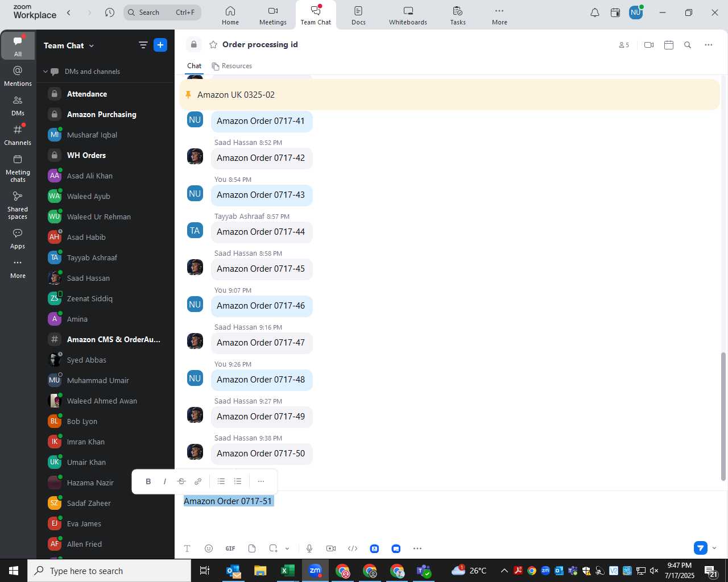Take a screenshot capture
Viewport: 728px width, 582px height.
274,548
